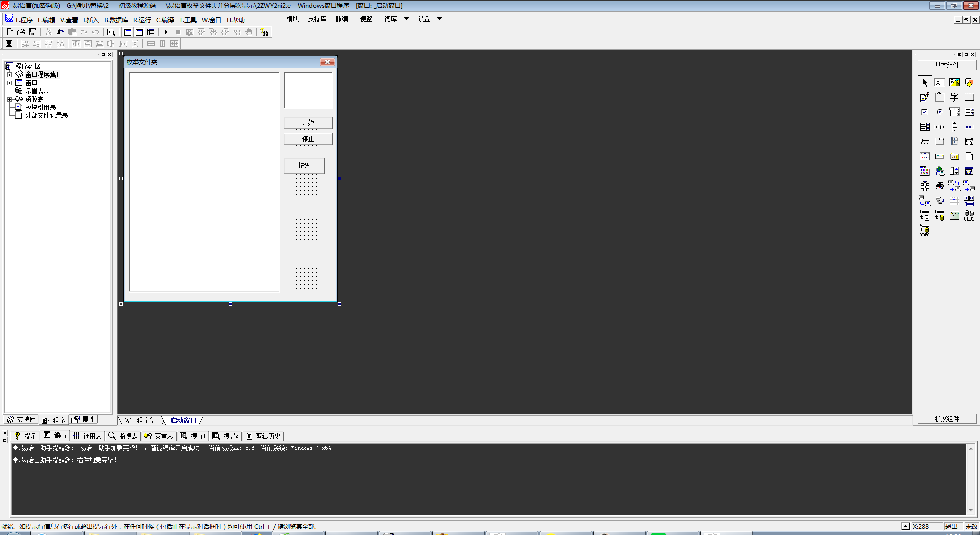Click the 扩展组件 palette button

coord(947,419)
